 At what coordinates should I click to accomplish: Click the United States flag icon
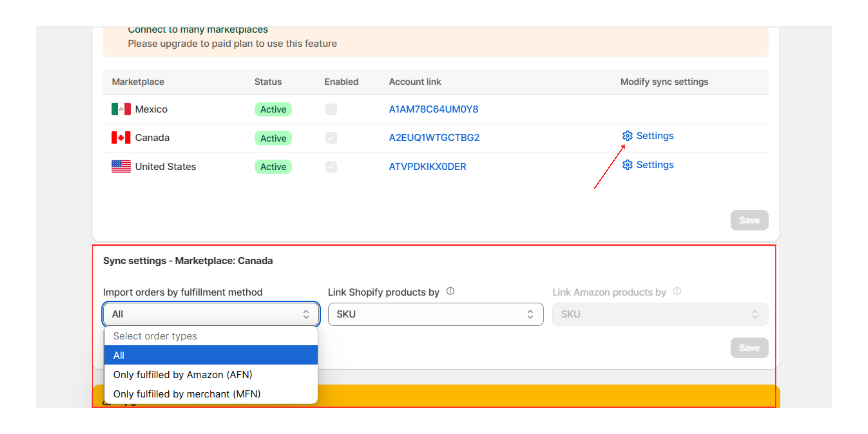[121, 166]
